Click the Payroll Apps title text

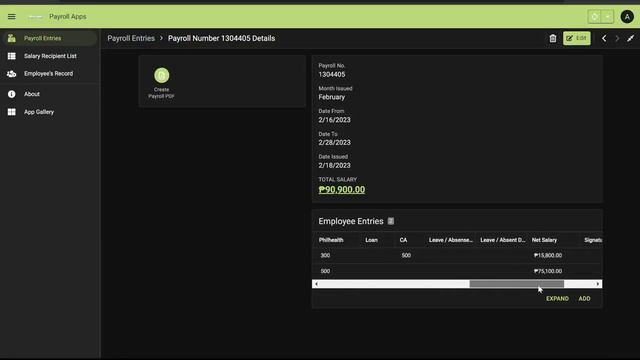tap(68, 17)
